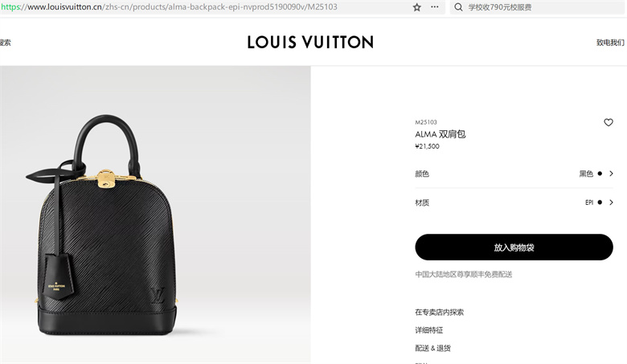Bookmark page with the star icon

click(416, 7)
